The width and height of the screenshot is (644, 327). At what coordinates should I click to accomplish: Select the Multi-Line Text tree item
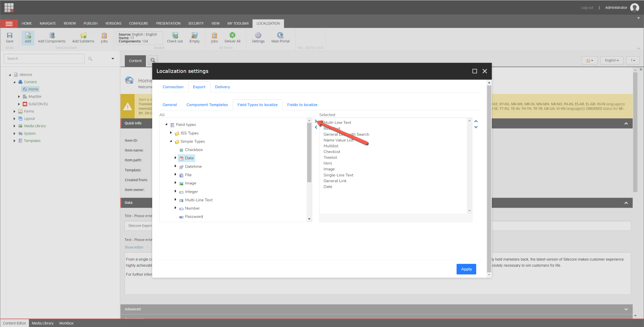[199, 200]
